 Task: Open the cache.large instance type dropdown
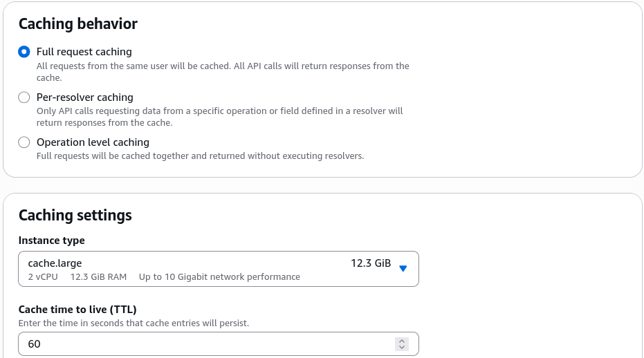point(219,269)
